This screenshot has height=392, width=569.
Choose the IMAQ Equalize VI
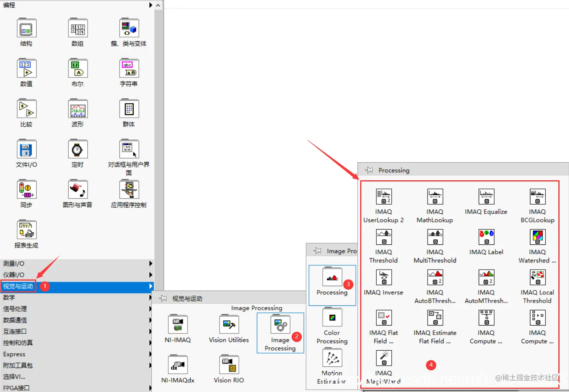tap(486, 197)
